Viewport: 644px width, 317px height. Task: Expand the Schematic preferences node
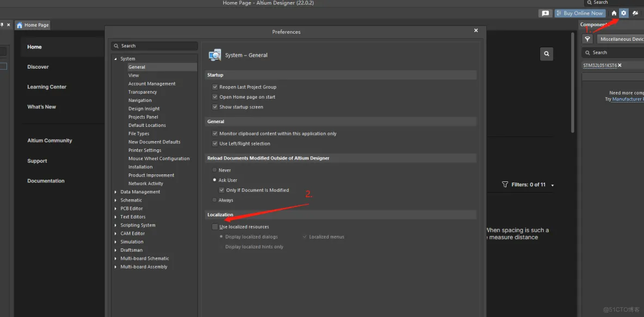tap(116, 200)
